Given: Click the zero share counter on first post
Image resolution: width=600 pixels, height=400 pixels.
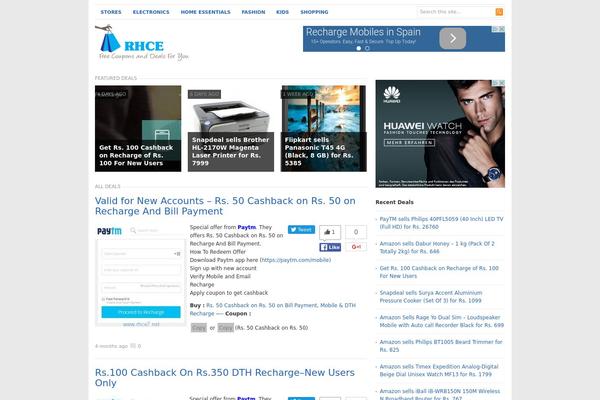Looking at the screenshot, I should tap(356, 232).
